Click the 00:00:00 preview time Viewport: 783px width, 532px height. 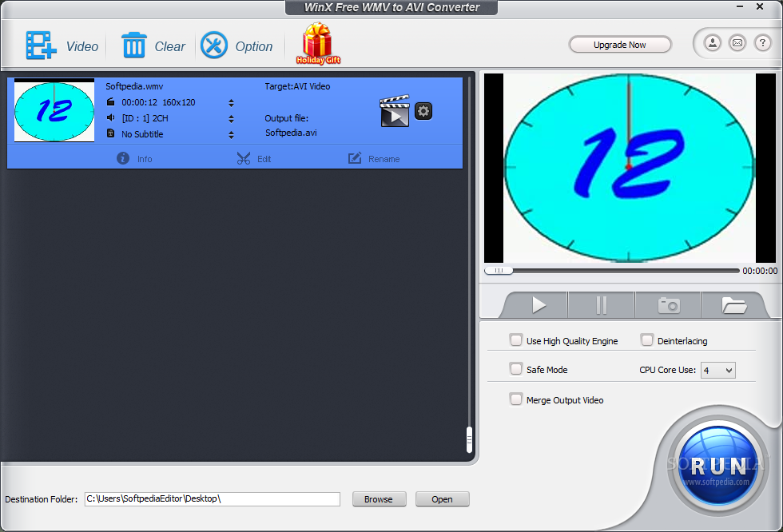760,271
